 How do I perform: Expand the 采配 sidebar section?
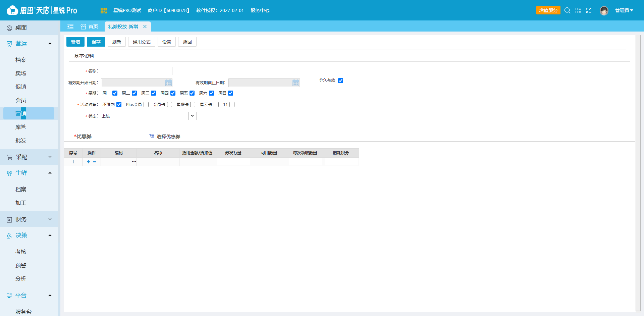pyautogui.click(x=29, y=157)
